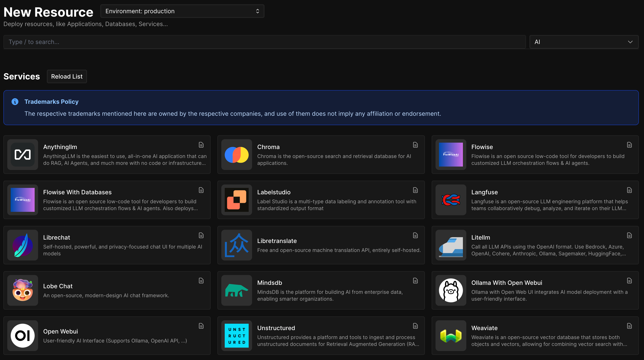Open the Environment: production selector
Viewport: 644px width, 360px height.
point(182,11)
